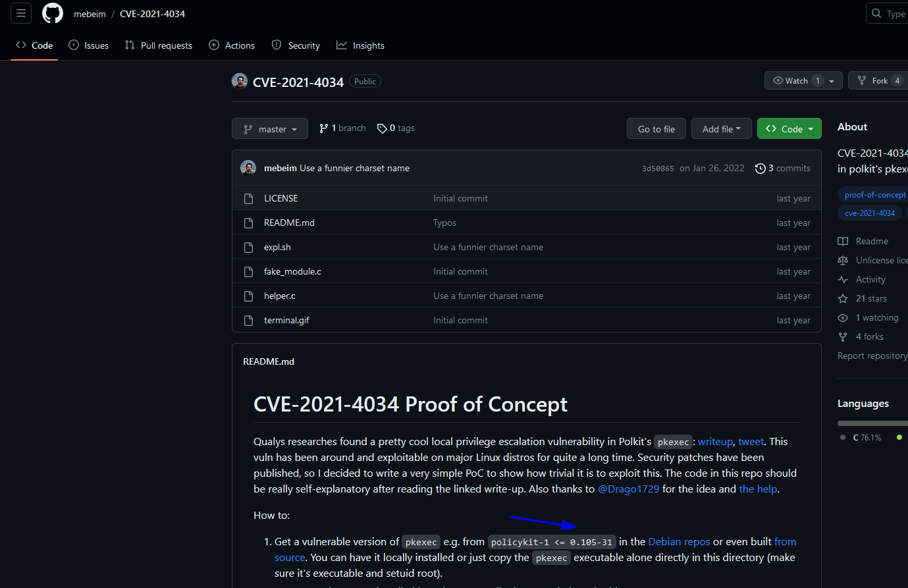The width and height of the screenshot is (908, 588).
Task: Click the file icon next to expl.sh
Action: point(248,247)
